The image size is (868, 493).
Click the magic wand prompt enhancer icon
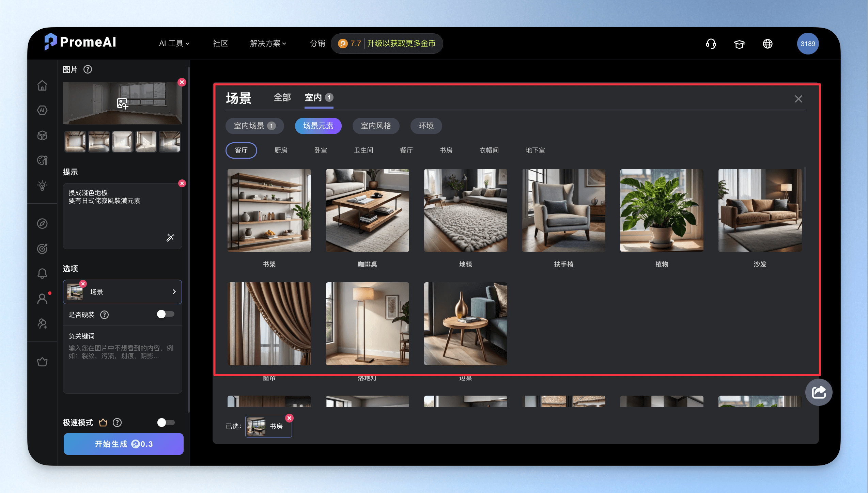(170, 237)
